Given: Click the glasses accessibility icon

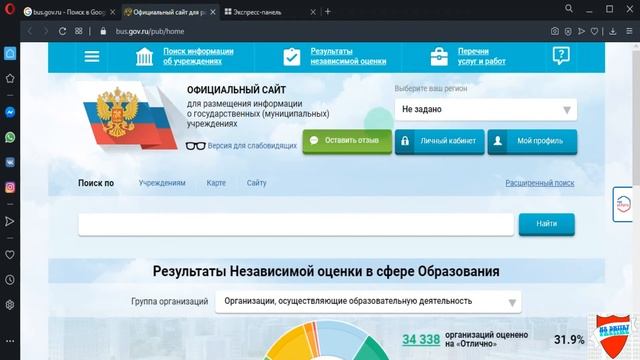Looking at the screenshot, I should 196,146.
